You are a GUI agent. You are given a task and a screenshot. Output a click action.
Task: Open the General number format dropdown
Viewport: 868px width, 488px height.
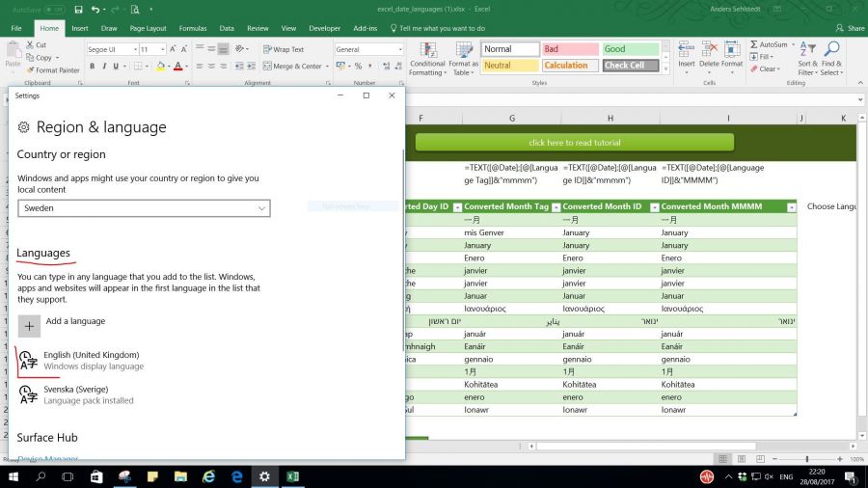(400, 49)
